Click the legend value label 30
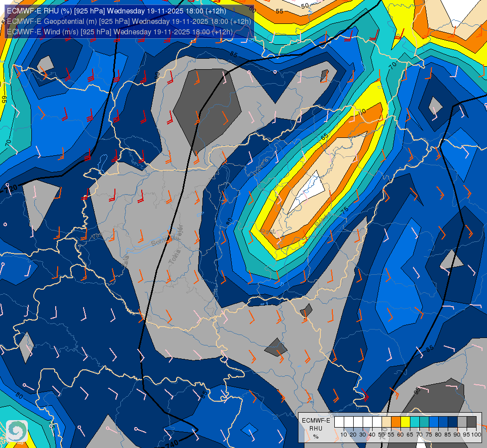The width and height of the screenshot is (487, 448). click(x=363, y=435)
